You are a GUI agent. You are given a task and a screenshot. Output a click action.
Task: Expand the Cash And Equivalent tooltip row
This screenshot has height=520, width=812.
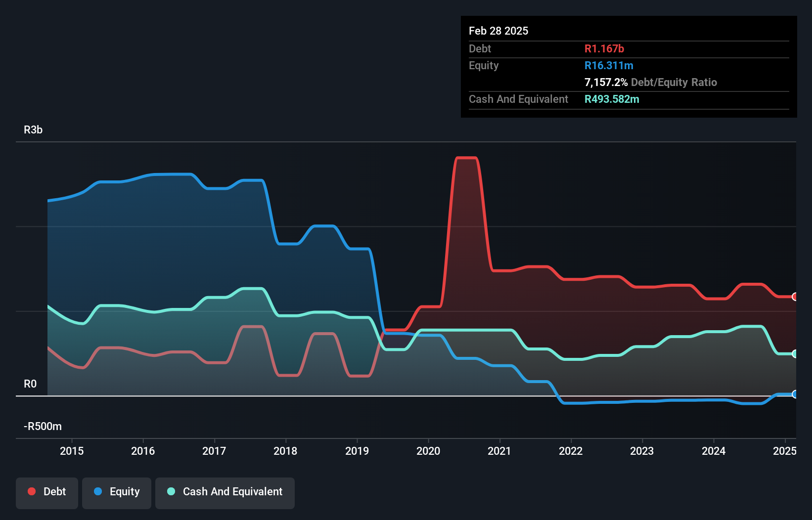518,99
